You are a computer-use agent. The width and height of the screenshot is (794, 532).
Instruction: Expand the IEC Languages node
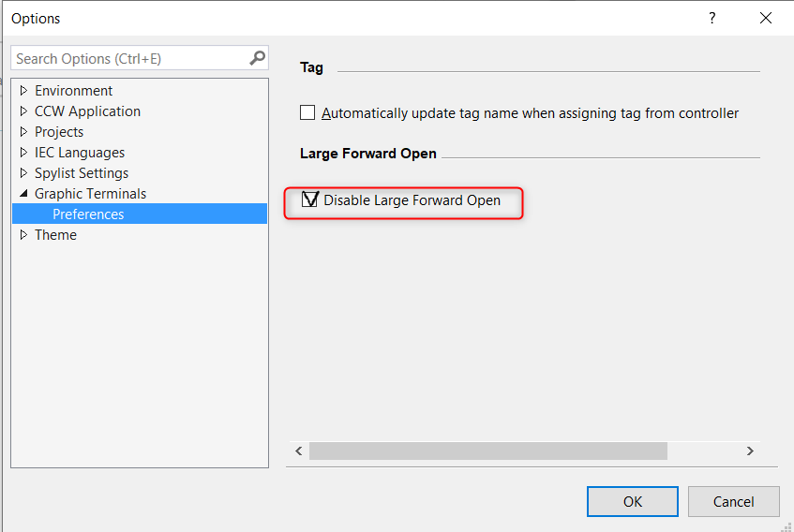pos(23,153)
